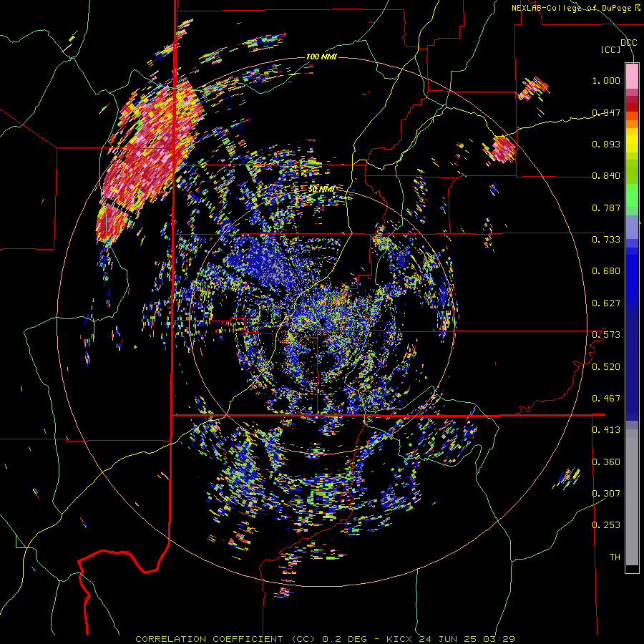This screenshot has height=644, width=644.
Task: Click the small pink cell on the northeast 100 NMI ring
Action: click(502, 149)
